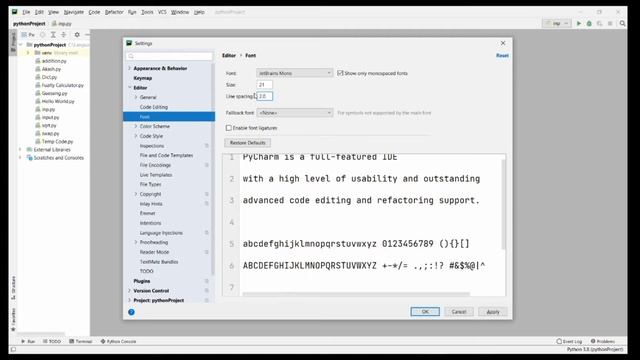
Task: Select Keymap in settings tree
Action: coord(142,78)
